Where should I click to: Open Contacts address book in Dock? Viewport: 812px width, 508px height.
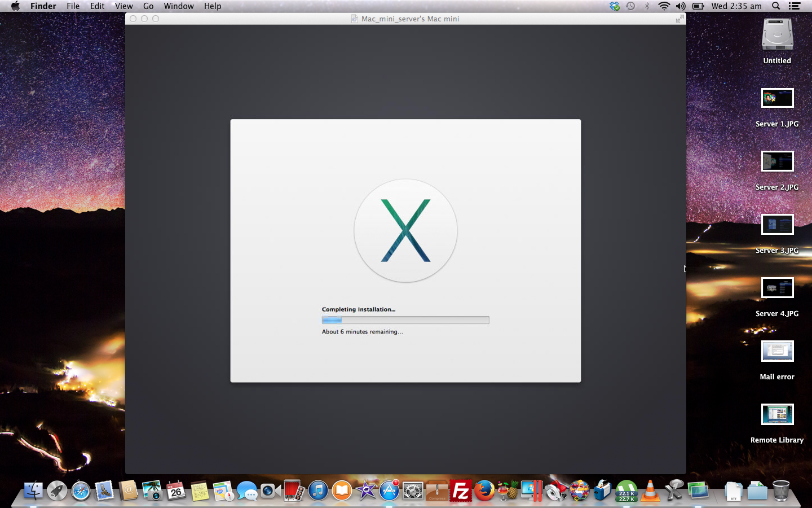(x=128, y=491)
